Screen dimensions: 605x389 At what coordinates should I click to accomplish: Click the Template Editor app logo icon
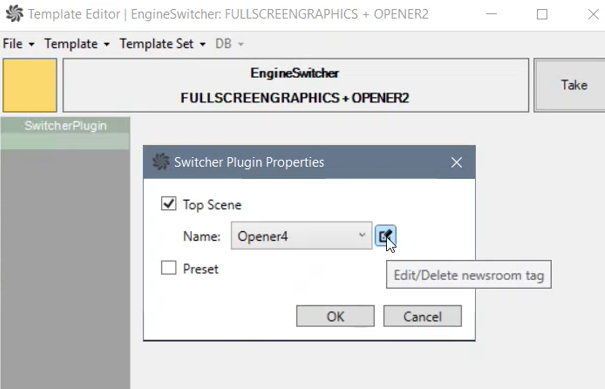pos(14,14)
